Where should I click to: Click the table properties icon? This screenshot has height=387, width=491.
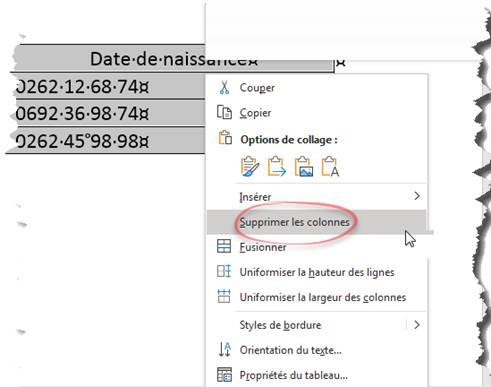[224, 375]
